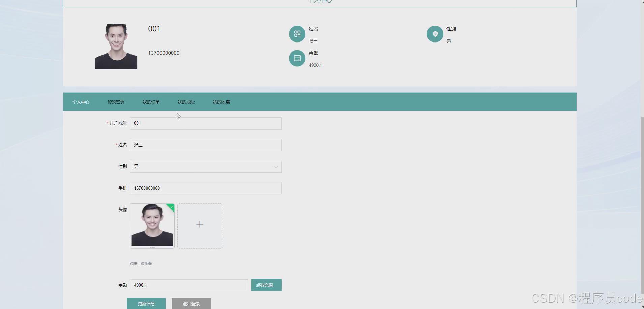Screen dimensions: 644x309
Task: Click the gender (性别) shield icon
Action: click(x=435, y=34)
